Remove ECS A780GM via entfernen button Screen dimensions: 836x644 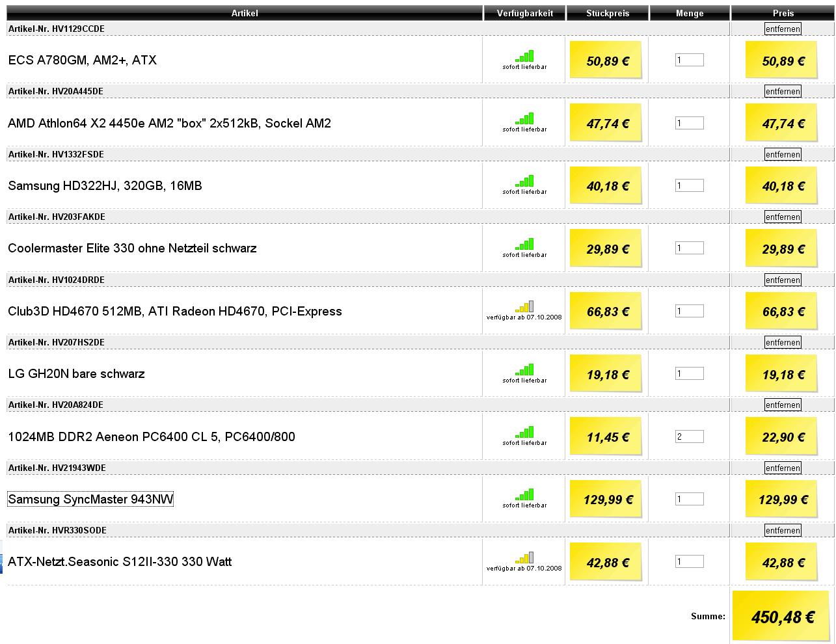[783, 29]
